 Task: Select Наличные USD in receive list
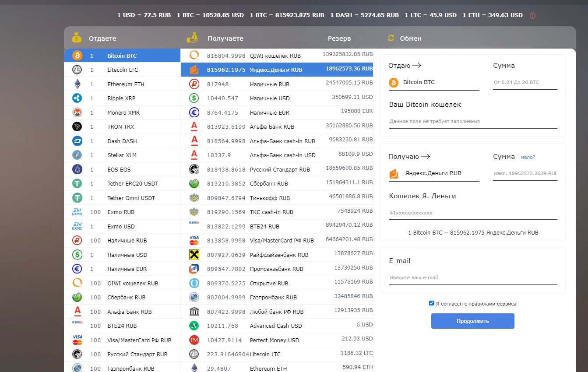tap(277, 98)
